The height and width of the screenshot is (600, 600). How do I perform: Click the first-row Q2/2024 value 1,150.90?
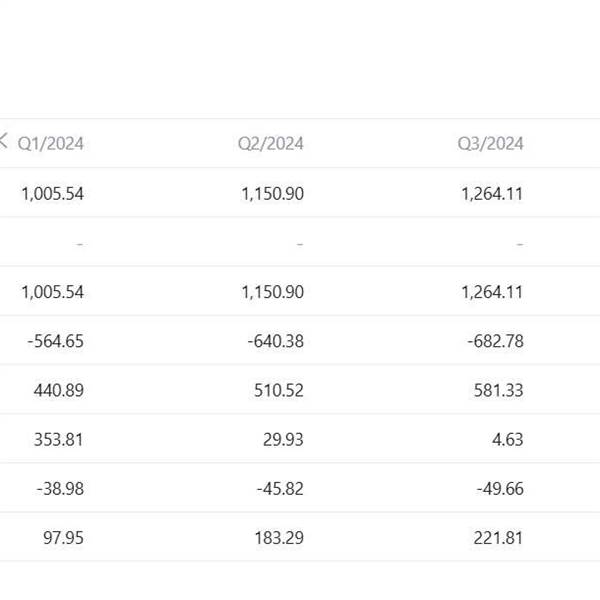pyautogui.click(x=272, y=194)
